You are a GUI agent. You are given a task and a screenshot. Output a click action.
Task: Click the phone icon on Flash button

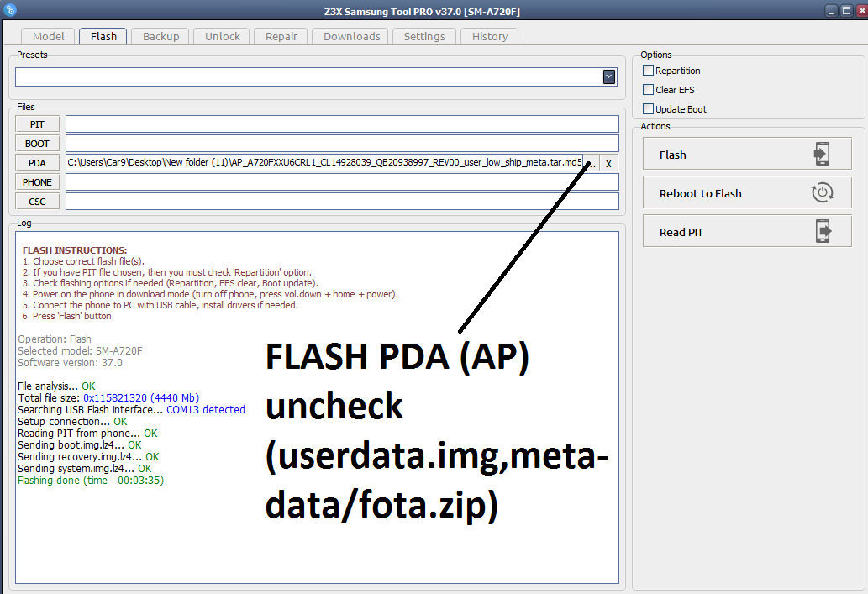[822, 154]
